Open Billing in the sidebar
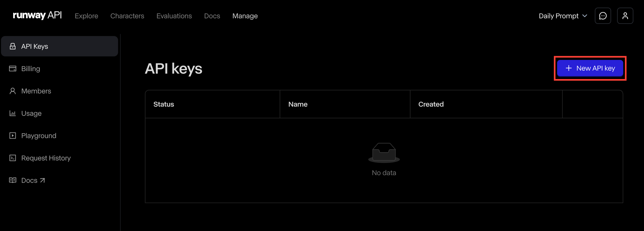The image size is (644, 231). pos(60,68)
